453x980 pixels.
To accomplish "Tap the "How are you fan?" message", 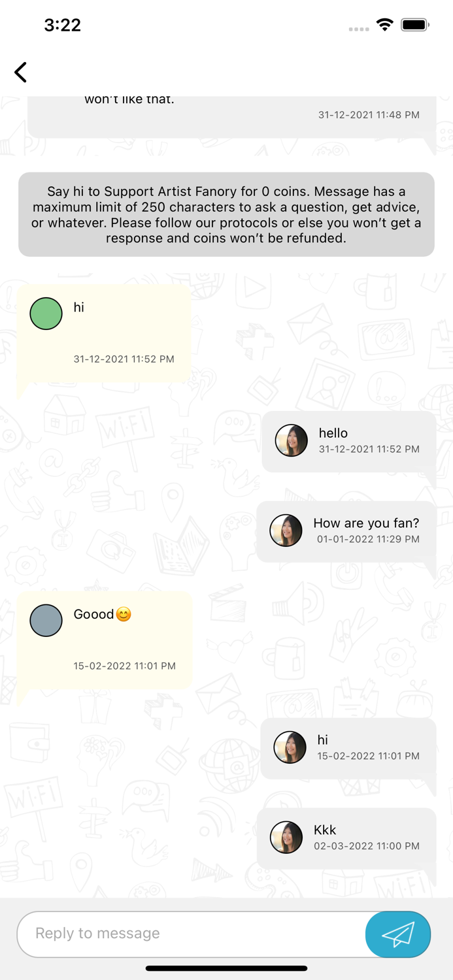I will click(366, 523).
